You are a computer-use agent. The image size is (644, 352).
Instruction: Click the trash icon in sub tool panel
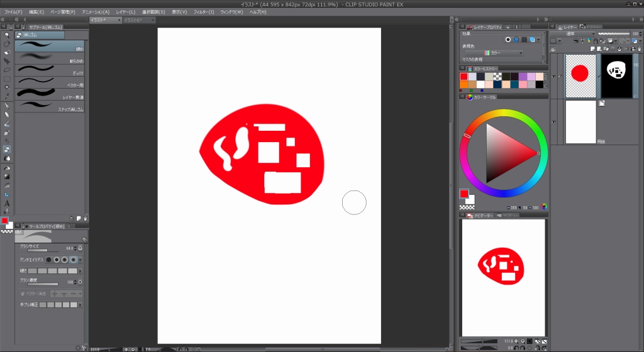tap(85, 217)
